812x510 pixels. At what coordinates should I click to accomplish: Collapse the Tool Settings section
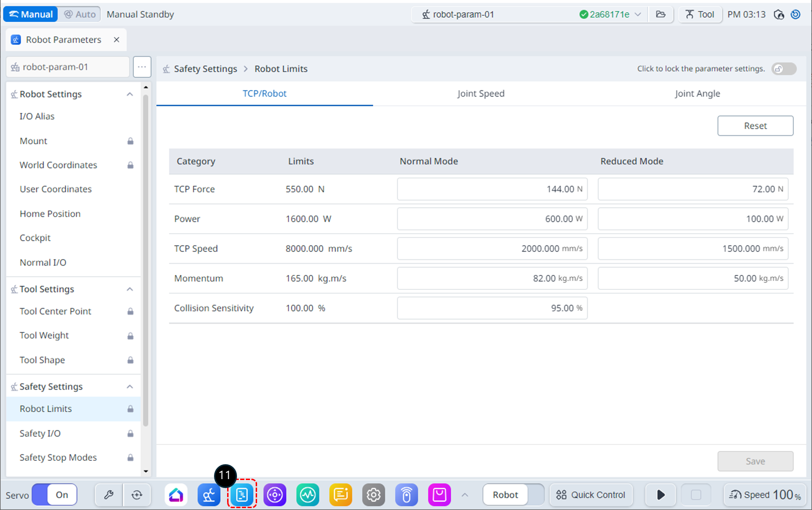click(130, 289)
